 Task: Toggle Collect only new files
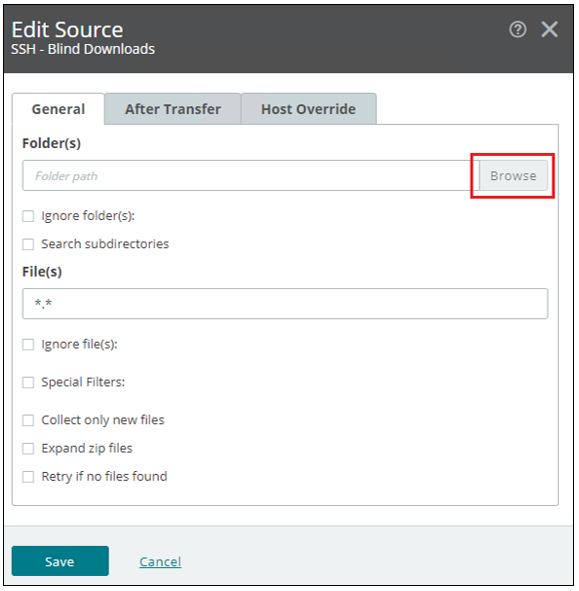28,420
